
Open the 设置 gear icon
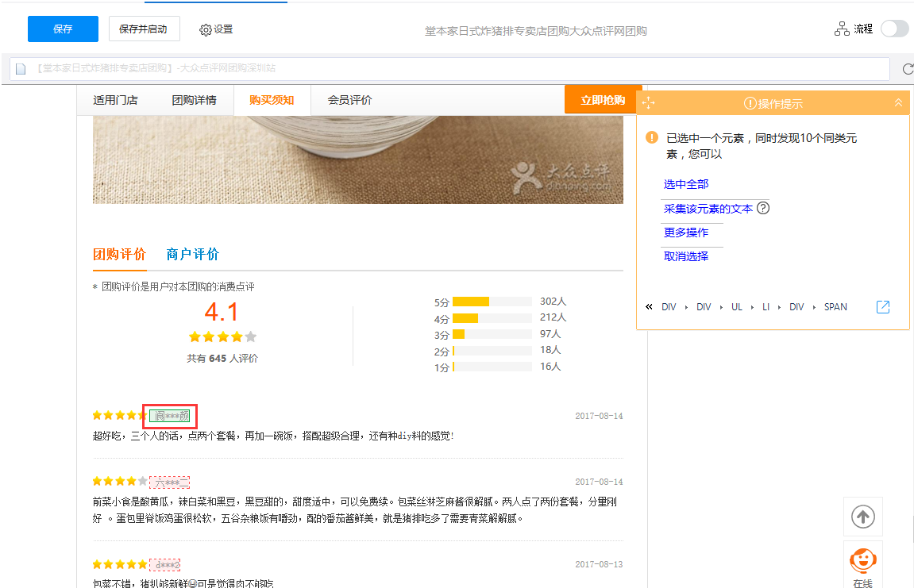[205, 29]
